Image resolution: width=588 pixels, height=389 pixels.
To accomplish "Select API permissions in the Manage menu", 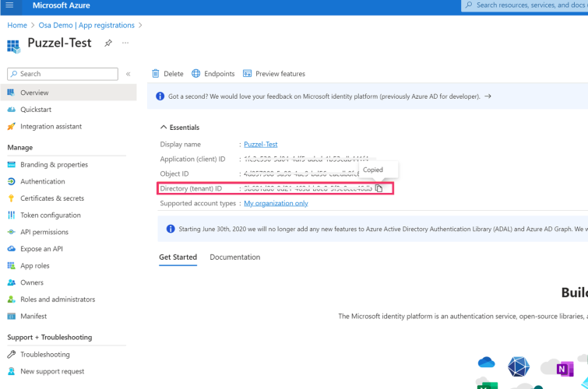I will 44,232.
